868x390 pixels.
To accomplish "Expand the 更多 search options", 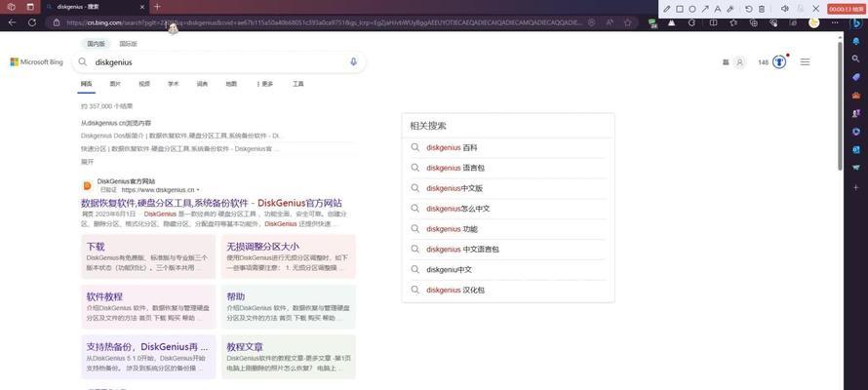I will coord(265,84).
